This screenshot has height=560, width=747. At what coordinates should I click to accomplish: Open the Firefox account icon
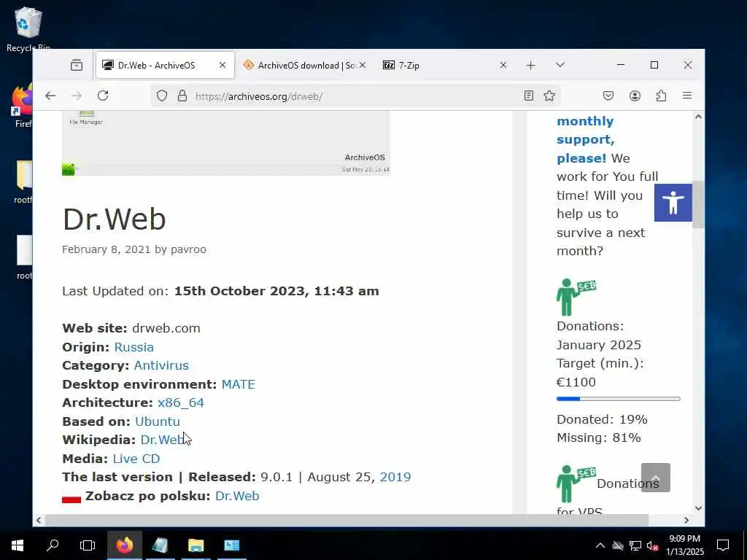coord(635,96)
